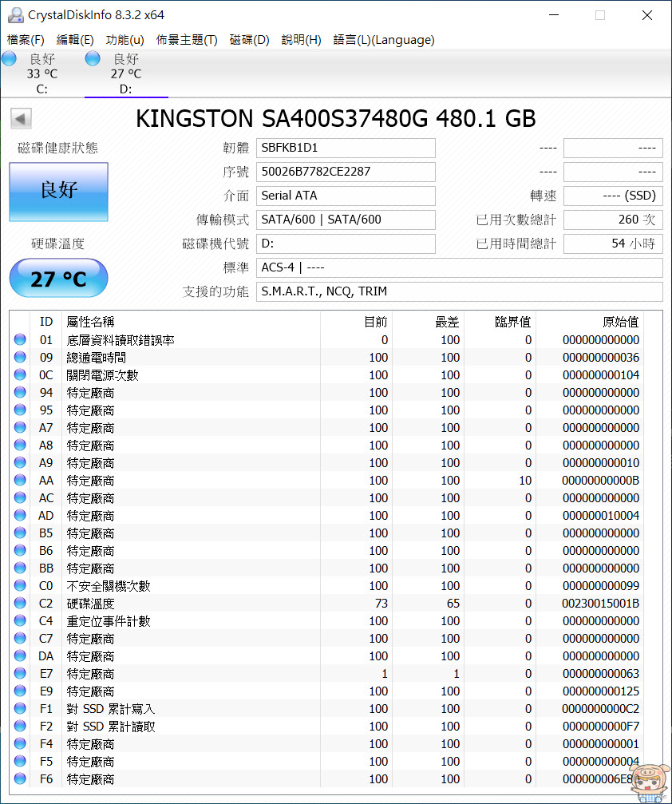The width and height of the screenshot is (672, 804).
Task: Click the power-on count field 260 次
Action: (x=613, y=220)
